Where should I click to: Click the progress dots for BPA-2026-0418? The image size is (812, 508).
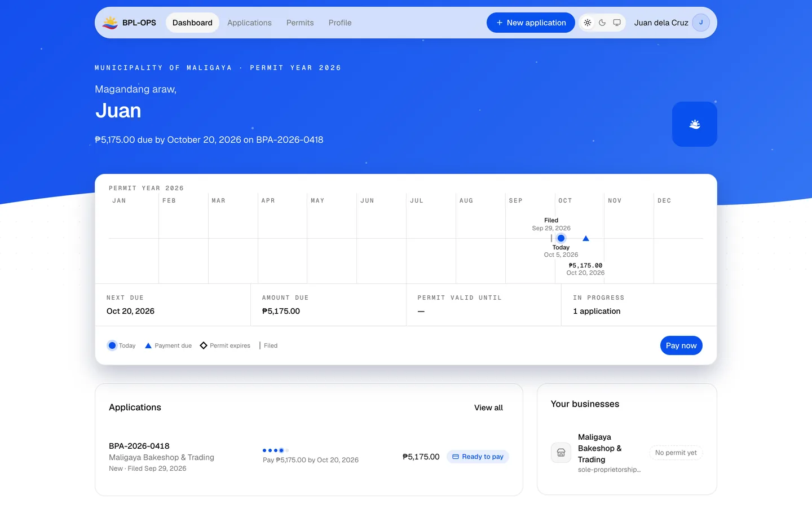click(276, 450)
